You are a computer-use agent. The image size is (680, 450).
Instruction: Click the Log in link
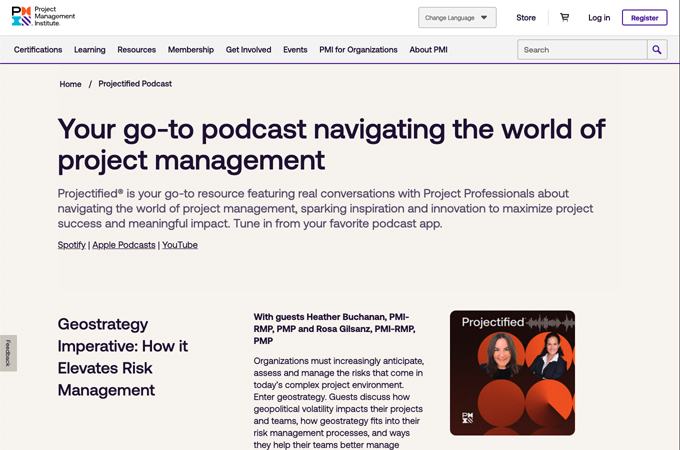[599, 18]
